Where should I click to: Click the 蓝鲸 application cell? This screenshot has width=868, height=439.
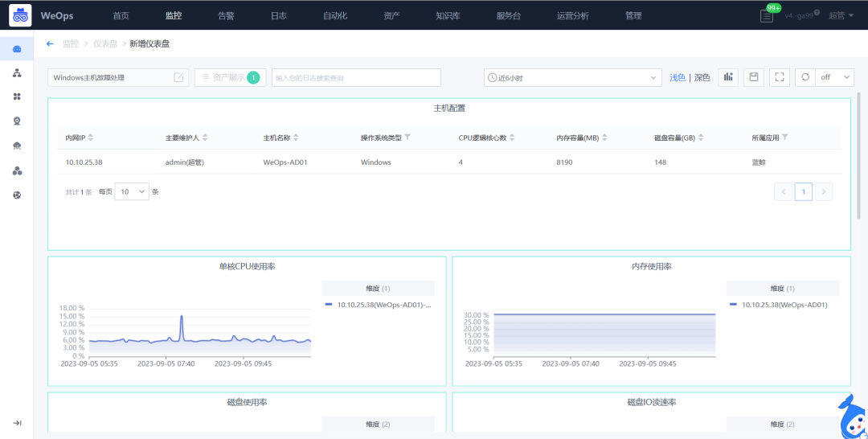pos(759,162)
